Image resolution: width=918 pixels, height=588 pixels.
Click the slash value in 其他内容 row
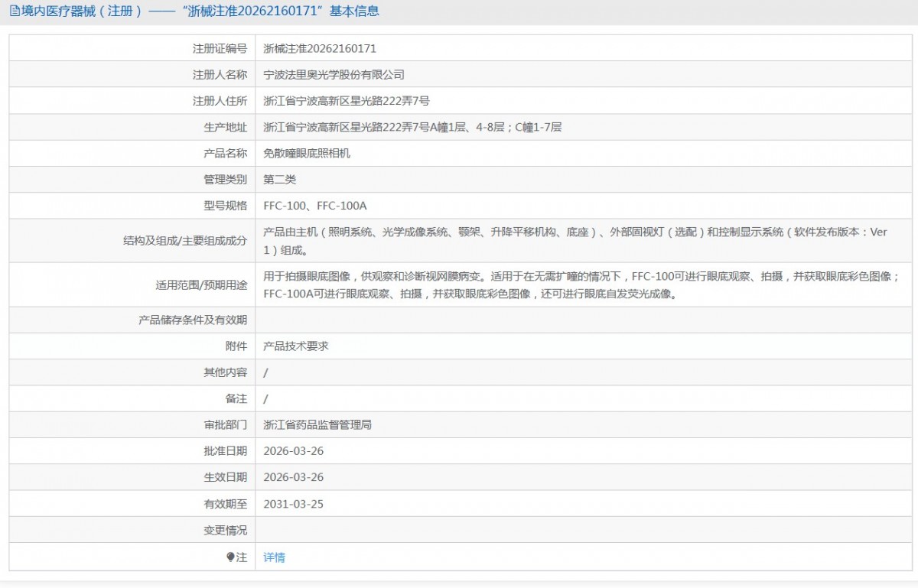tap(265, 372)
